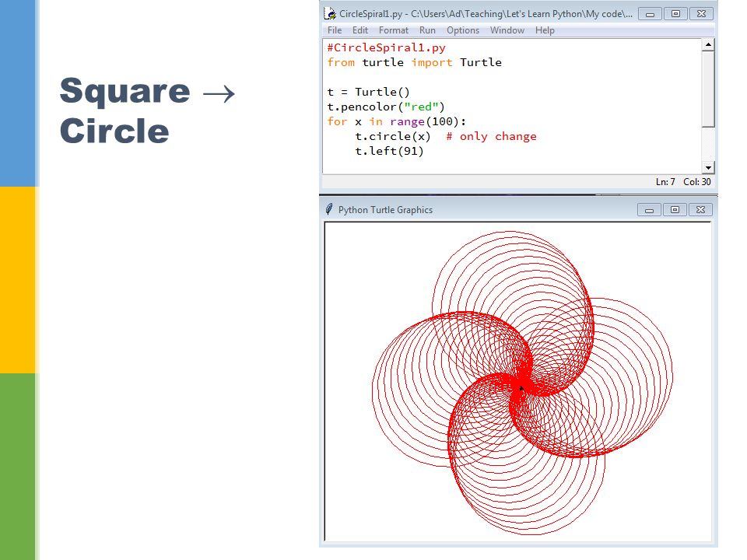Viewport: 747px width, 560px height.
Task: Click the 'Python Turtle Graphics' title text
Action: (385, 210)
